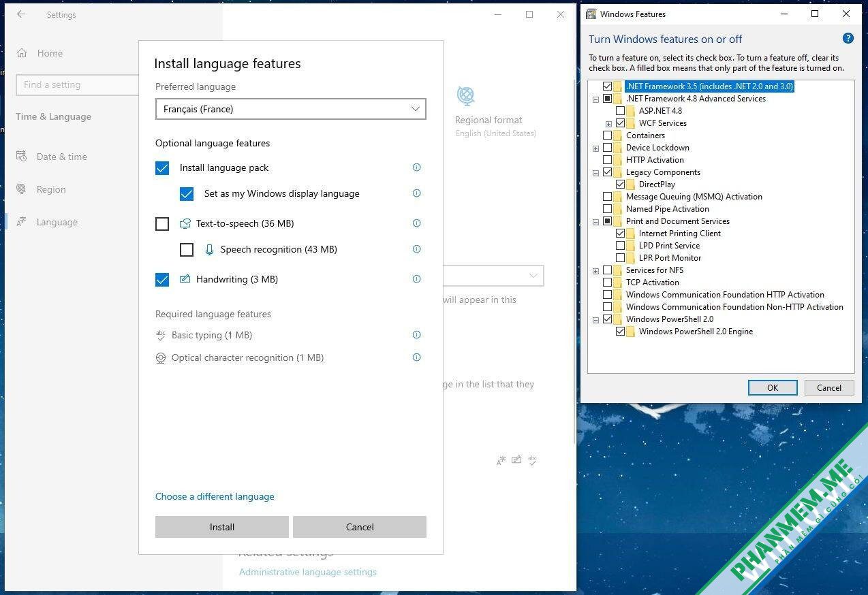Collapse the Legacy Components node

point(595,173)
